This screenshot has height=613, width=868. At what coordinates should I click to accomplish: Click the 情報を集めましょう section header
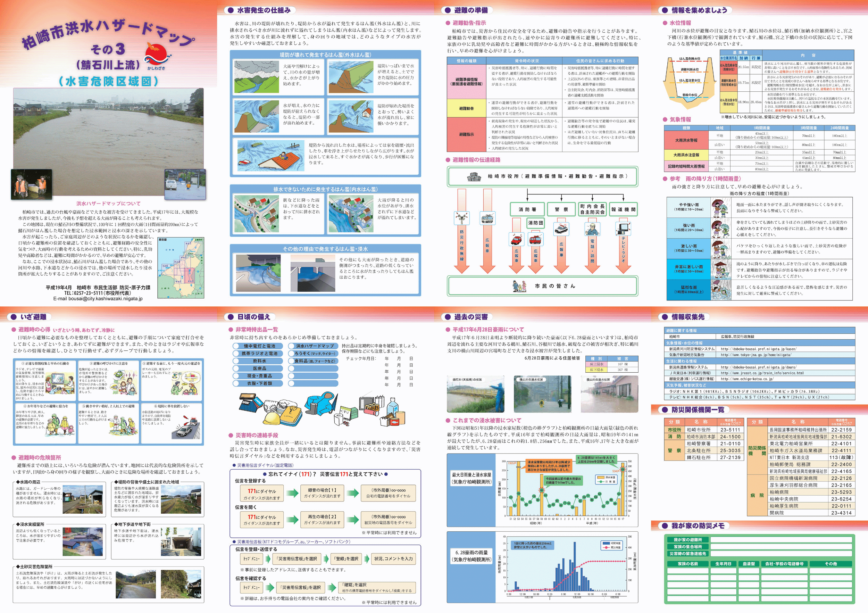pyautogui.click(x=695, y=10)
